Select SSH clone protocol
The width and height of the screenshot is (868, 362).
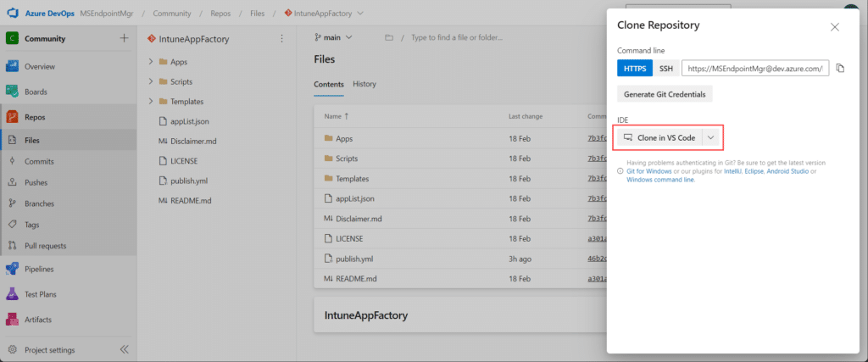click(x=666, y=68)
